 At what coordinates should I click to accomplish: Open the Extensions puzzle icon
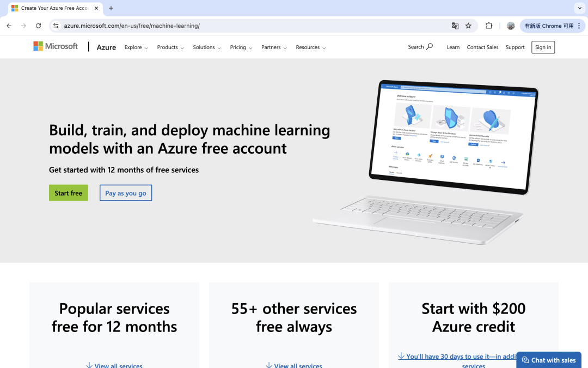(489, 26)
